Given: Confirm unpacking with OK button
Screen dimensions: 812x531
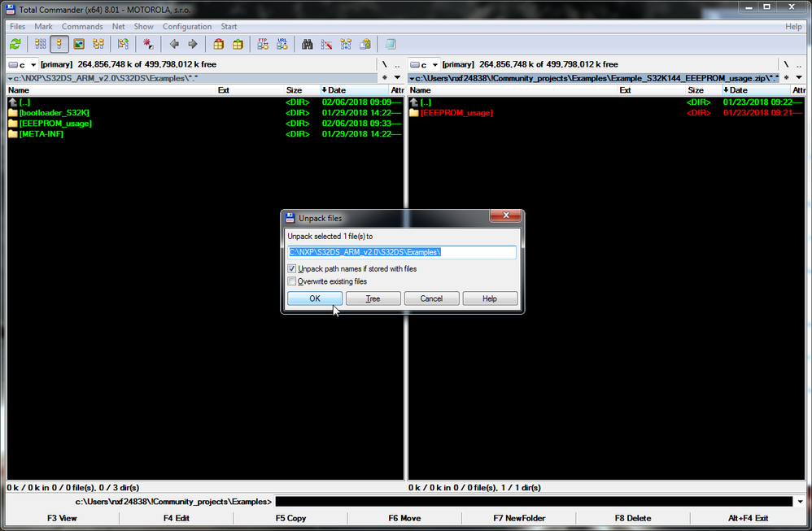Looking at the screenshot, I should pos(315,298).
